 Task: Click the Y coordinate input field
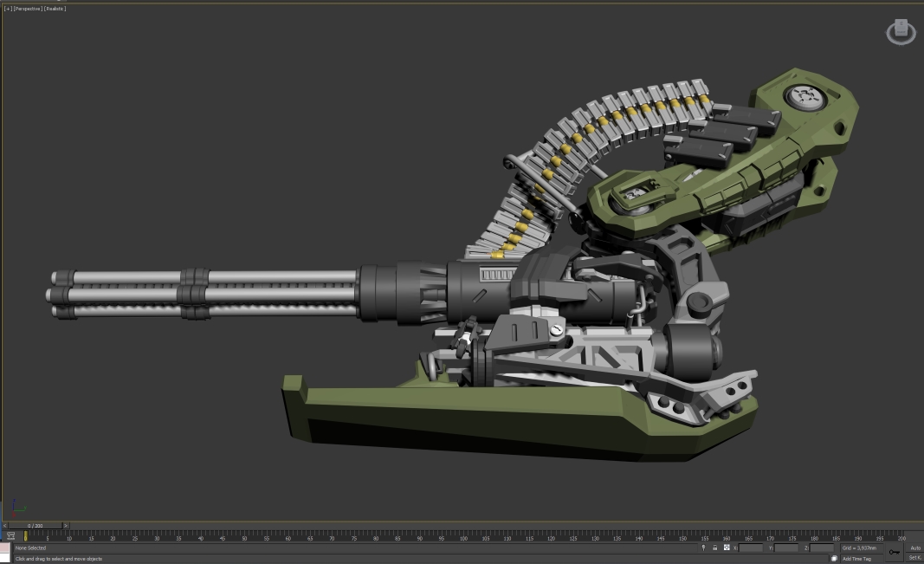click(x=786, y=548)
